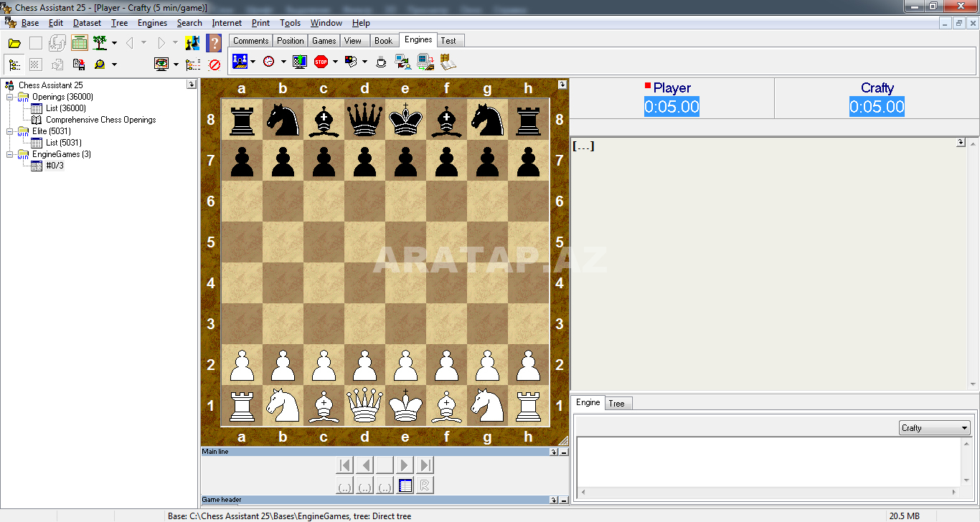This screenshot has width=980, height=522.
Task: Open the Tools menu
Action: tap(291, 23)
